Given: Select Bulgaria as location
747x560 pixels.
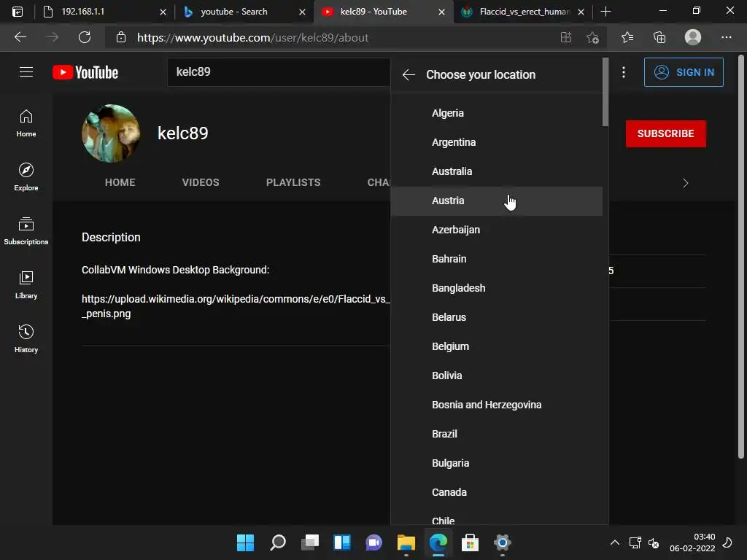Looking at the screenshot, I should click(x=496, y=463).
